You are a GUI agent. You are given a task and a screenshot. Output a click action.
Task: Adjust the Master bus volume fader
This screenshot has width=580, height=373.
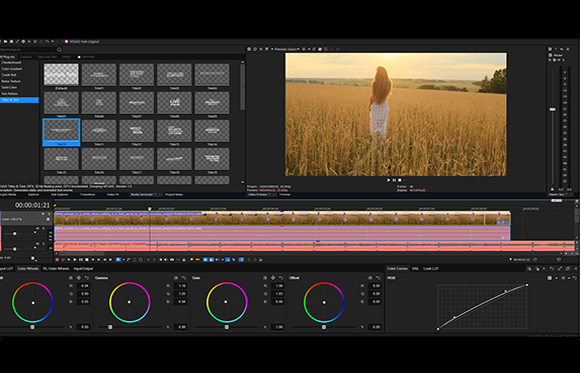click(553, 110)
